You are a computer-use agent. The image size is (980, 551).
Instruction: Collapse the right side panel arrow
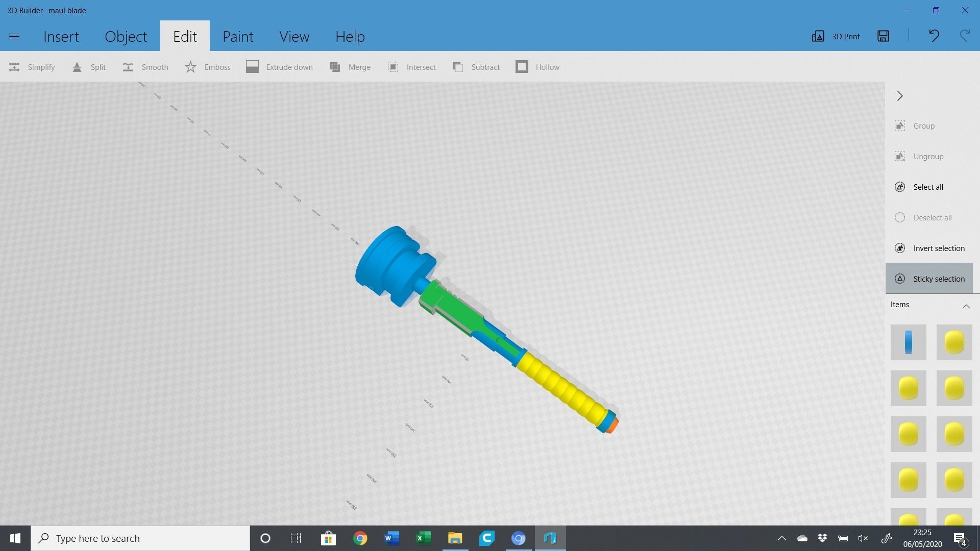(900, 96)
